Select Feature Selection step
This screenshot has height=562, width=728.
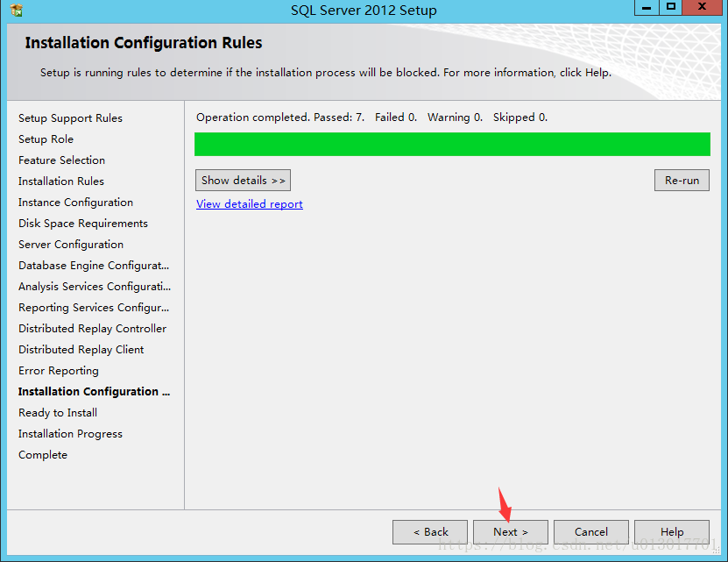61,160
